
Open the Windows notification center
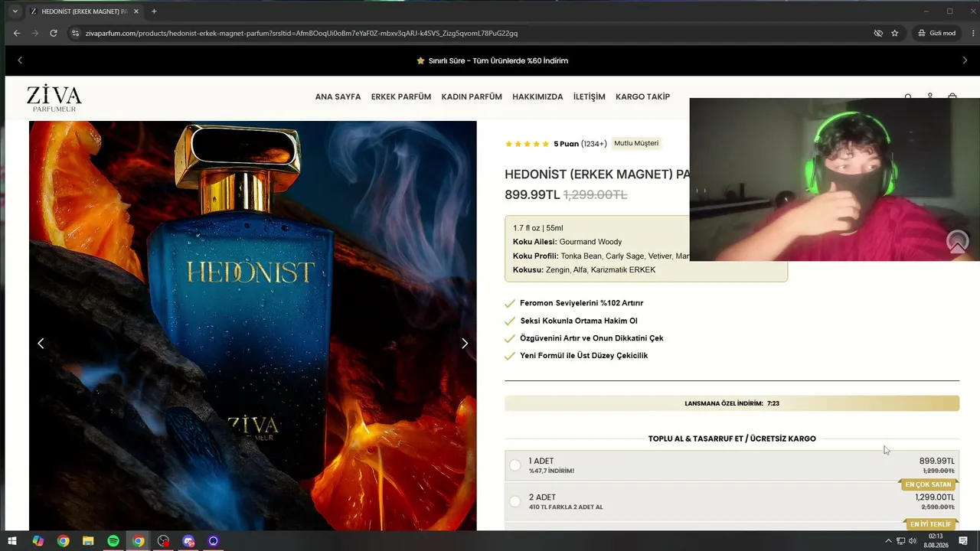point(964,541)
